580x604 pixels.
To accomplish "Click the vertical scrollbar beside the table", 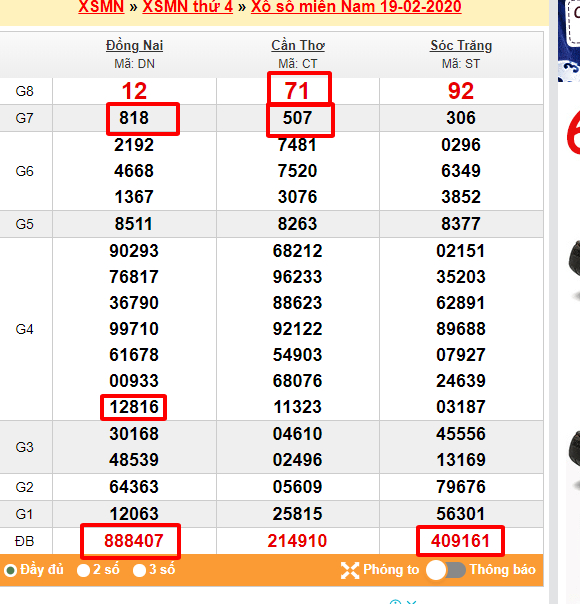I will click(x=553, y=302).
